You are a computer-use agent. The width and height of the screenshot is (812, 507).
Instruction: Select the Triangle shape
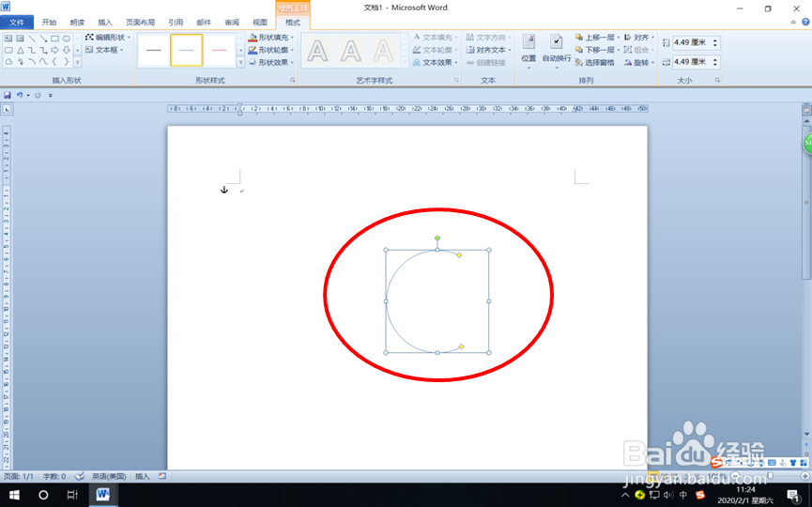click(x=21, y=51)
